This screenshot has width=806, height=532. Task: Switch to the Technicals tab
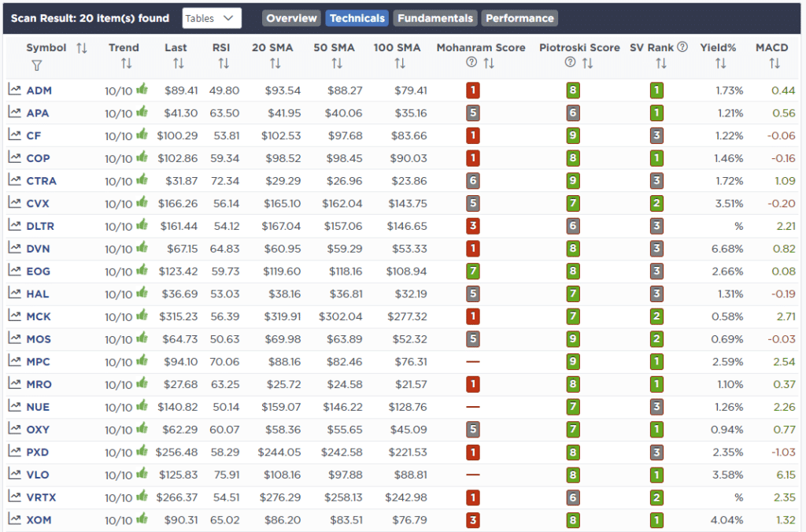point(357,19)
